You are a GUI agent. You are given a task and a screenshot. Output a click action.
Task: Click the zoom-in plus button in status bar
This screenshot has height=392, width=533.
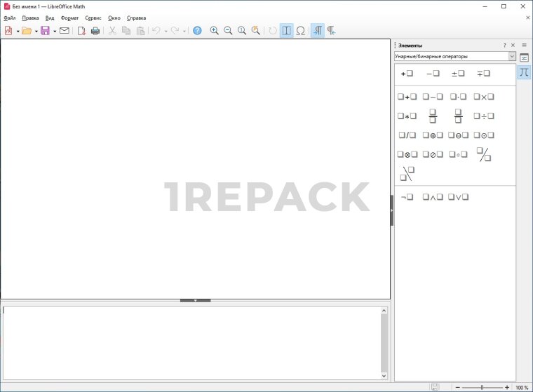(507, 387)
